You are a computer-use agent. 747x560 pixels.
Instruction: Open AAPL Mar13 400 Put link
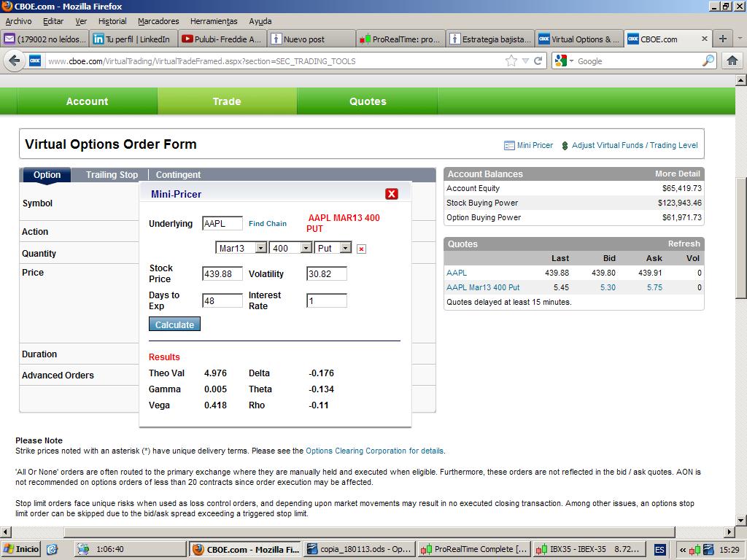point(483,287)
